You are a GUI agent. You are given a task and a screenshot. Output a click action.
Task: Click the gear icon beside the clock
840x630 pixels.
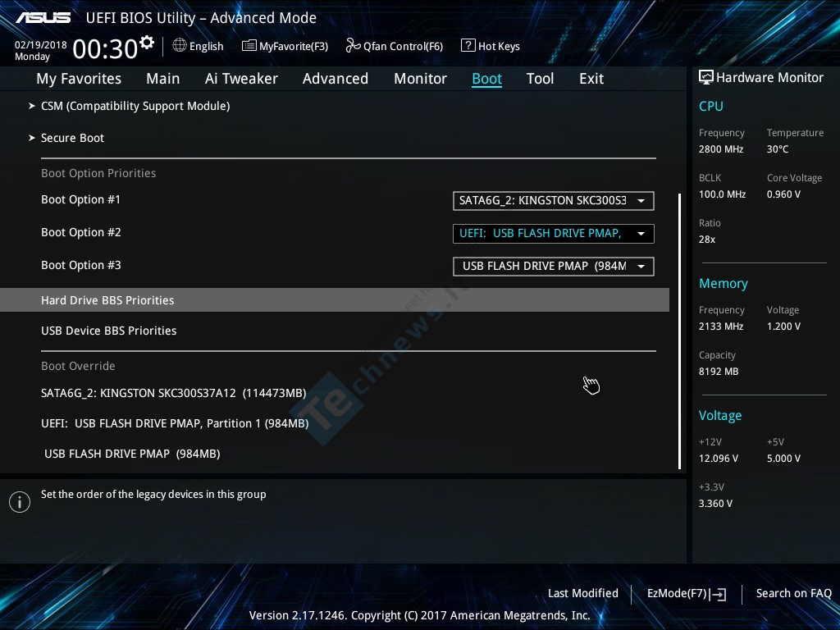[146, 43]
